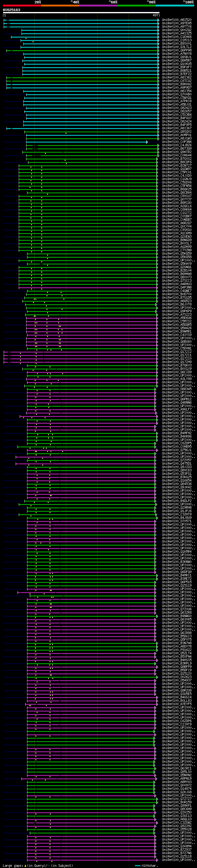Select hit label UniRef100_O88345

[x=177, y=389]
